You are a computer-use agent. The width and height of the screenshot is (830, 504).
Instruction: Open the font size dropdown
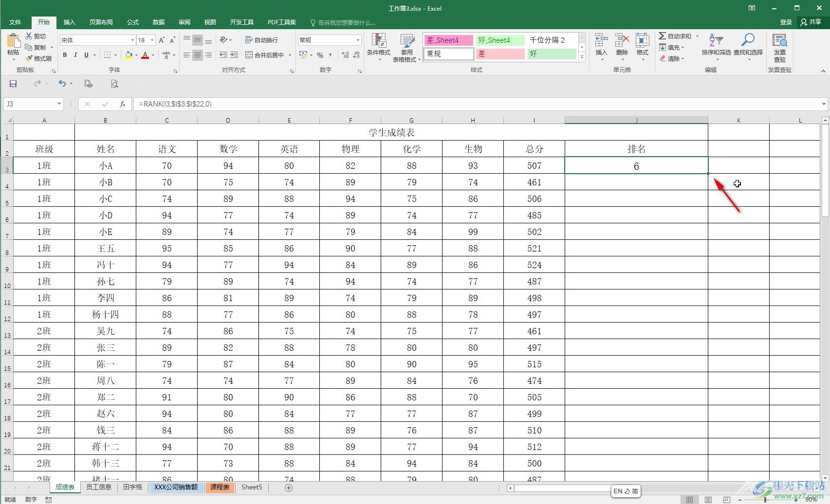[152, 40]
